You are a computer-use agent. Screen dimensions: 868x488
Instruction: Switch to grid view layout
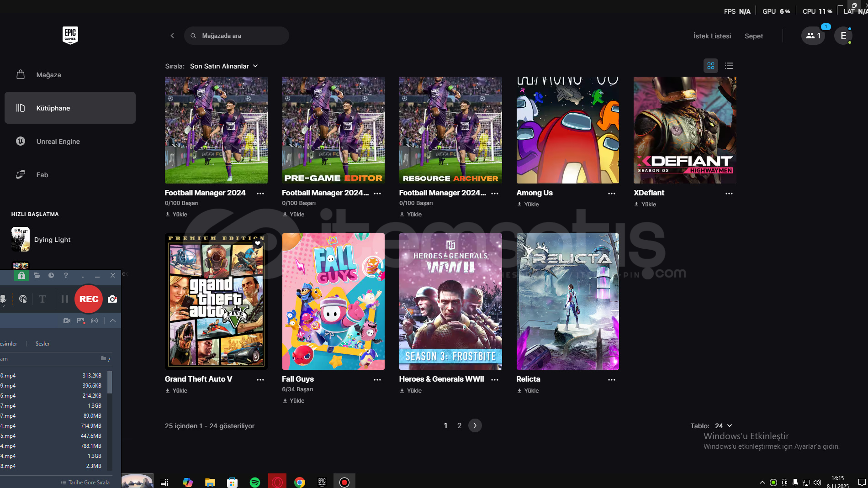pos(710,66)
